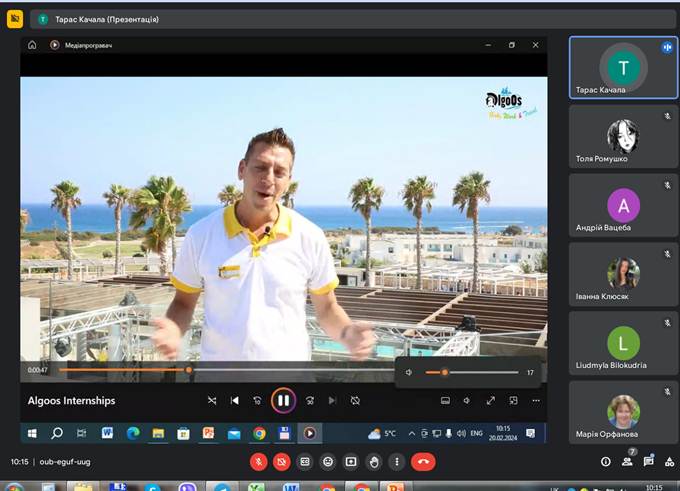Open the emoji reactions panel
680x491 pixels.
(x=328, y=462)
